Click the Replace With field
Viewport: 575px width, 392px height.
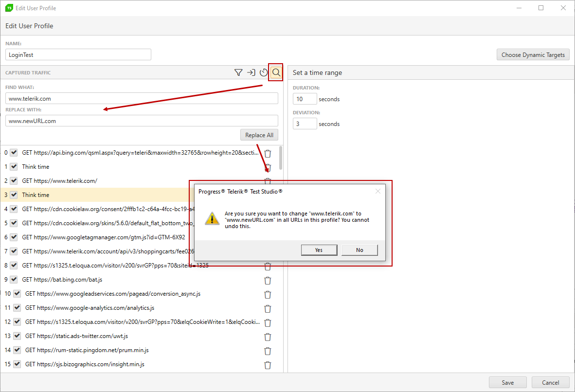142,121
